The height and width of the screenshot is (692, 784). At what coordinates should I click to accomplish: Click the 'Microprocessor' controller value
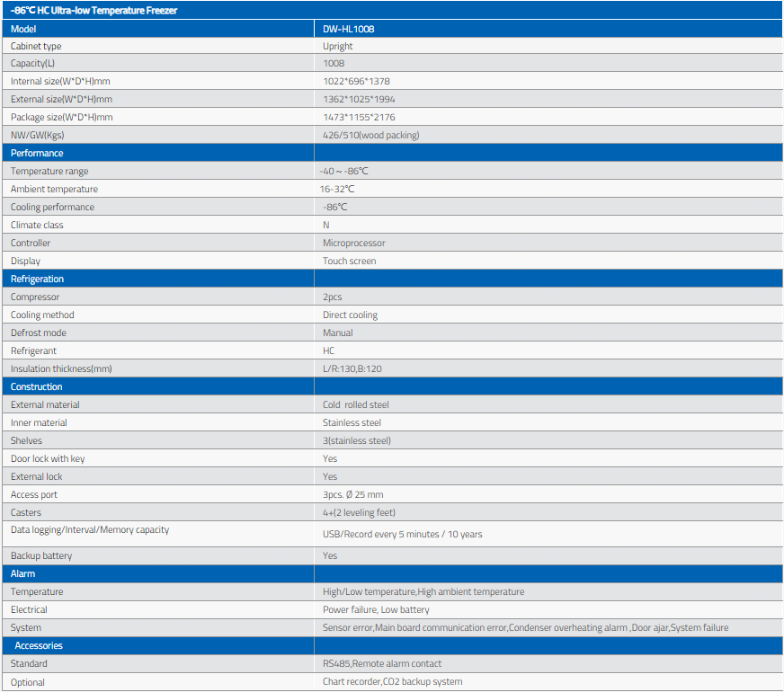[354, 244]
